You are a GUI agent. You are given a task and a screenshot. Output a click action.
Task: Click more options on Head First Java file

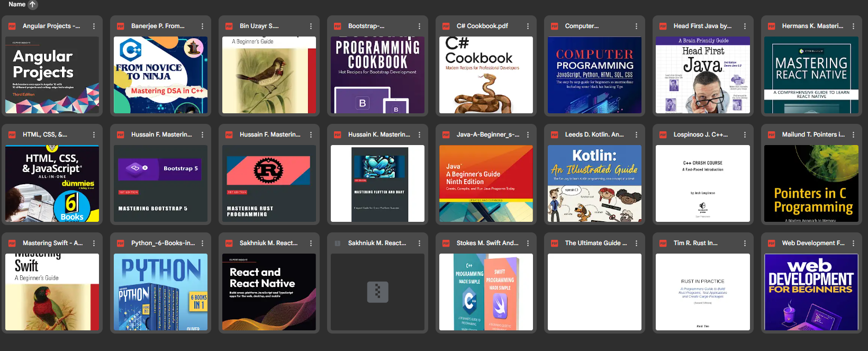(x=745, y=26)
